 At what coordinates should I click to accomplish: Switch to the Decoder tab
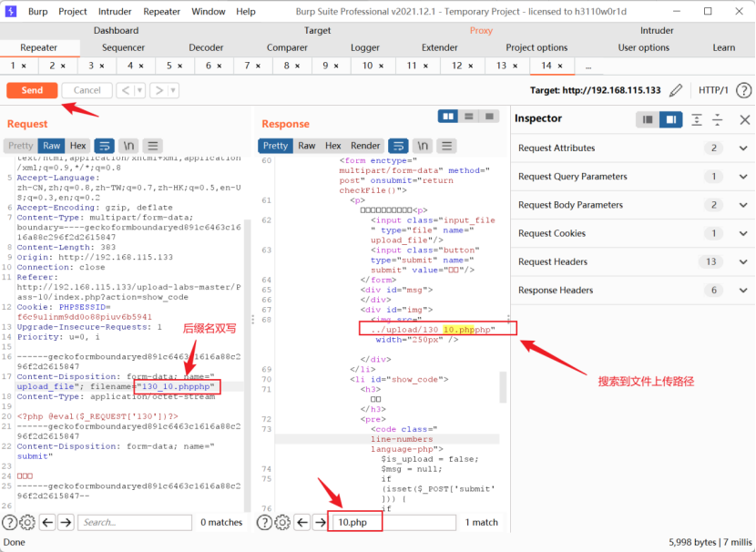pos(206,47)
